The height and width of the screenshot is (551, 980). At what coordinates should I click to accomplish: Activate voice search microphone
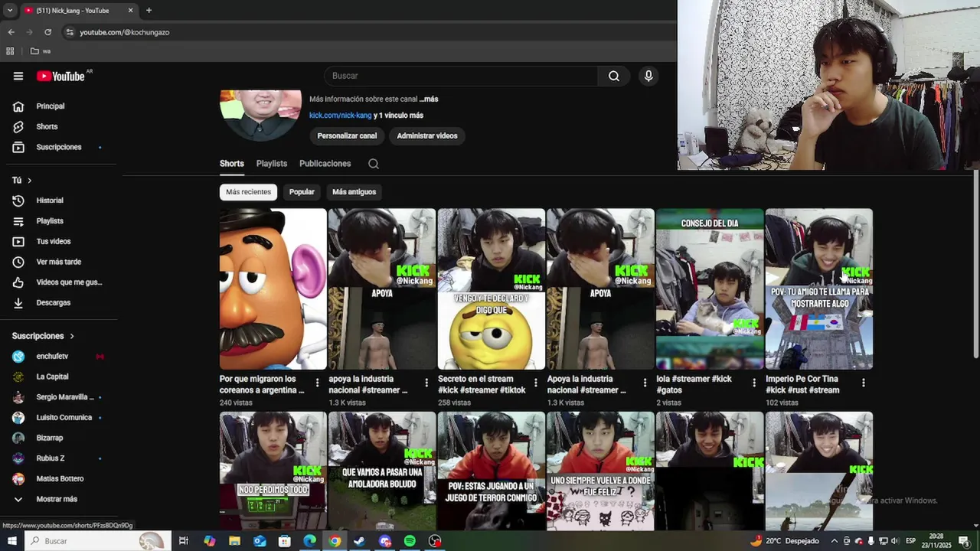pos(648,76)
